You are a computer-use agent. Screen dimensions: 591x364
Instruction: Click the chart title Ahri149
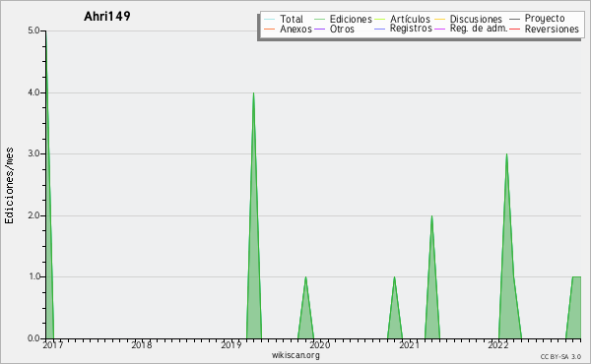[x=107, y=16]
